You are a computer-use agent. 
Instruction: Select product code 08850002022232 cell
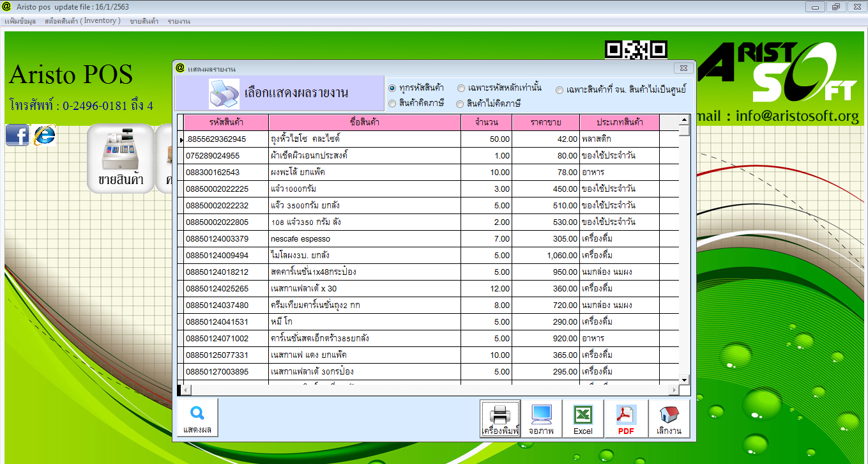click(226, 205)
